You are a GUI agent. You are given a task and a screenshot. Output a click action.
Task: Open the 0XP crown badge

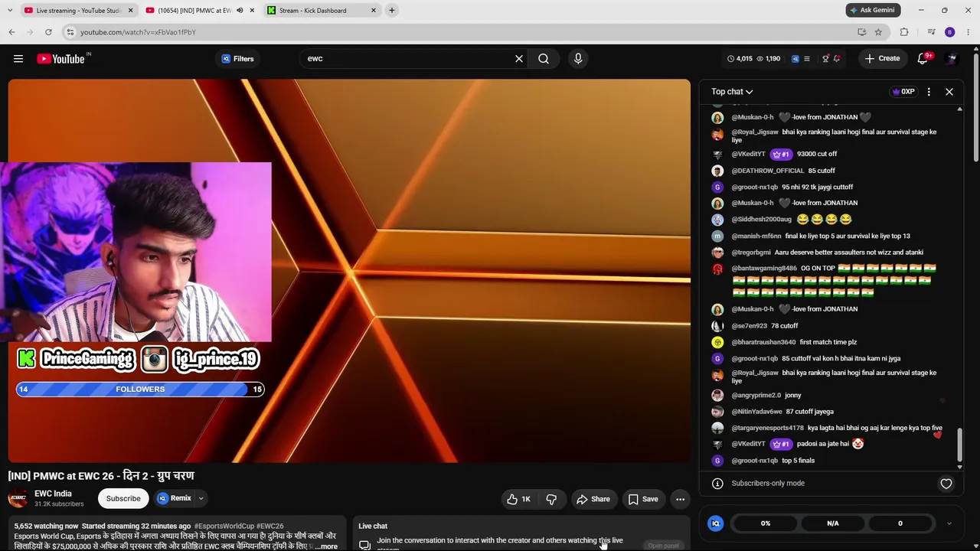[903, 92]
